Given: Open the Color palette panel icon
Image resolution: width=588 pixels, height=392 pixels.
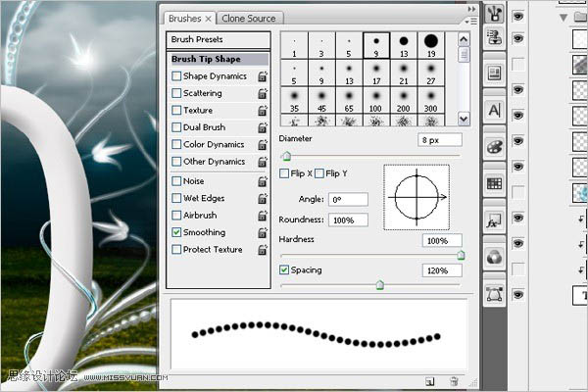Looking at the screenshot, I should point(494,147).
